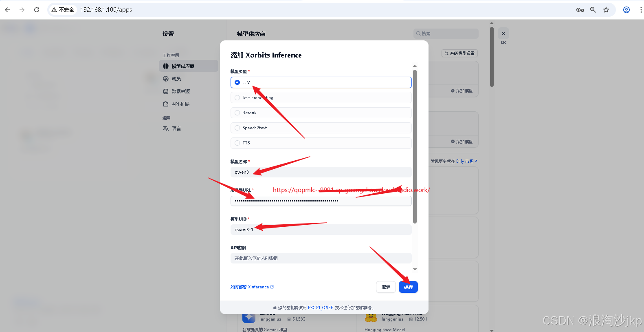Open the API 扩展 settings section
The height and width of the screenshot is (332, 644).
[x=189, y=104]
